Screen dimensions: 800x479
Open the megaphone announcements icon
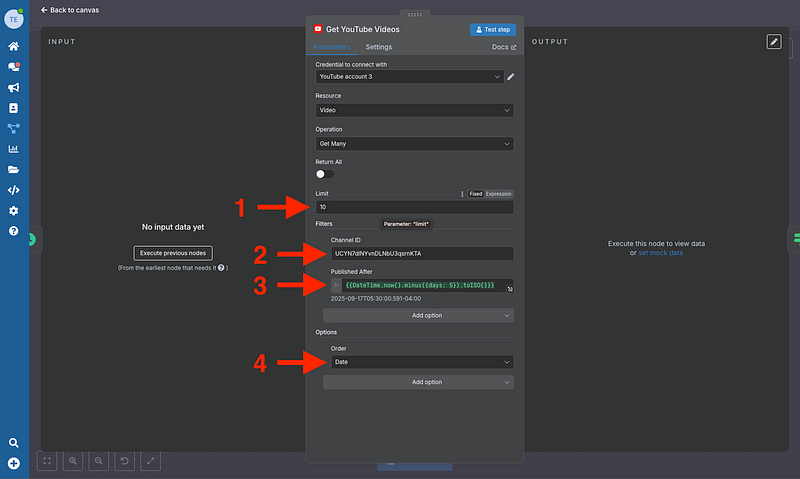(14, 87)
